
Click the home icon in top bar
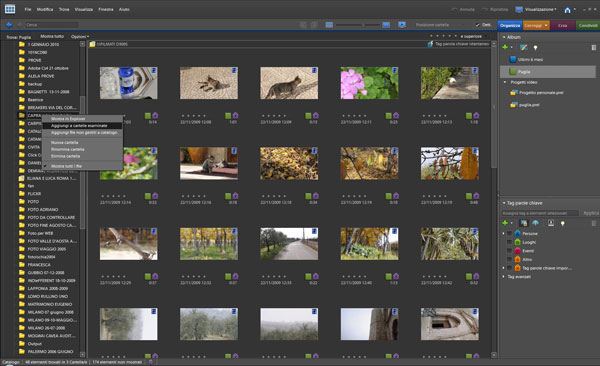pyautogui.click(x=567, y=10)
